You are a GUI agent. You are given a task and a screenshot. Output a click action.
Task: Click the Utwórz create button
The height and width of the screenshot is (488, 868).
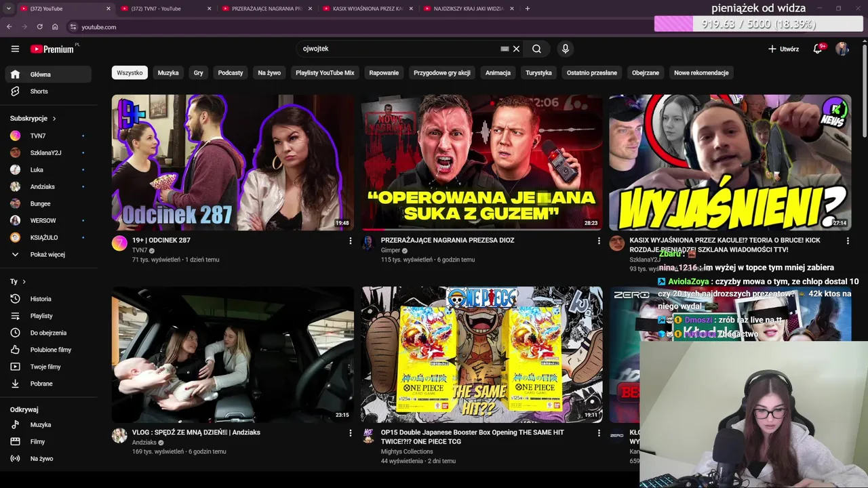[x=783, y=49]
